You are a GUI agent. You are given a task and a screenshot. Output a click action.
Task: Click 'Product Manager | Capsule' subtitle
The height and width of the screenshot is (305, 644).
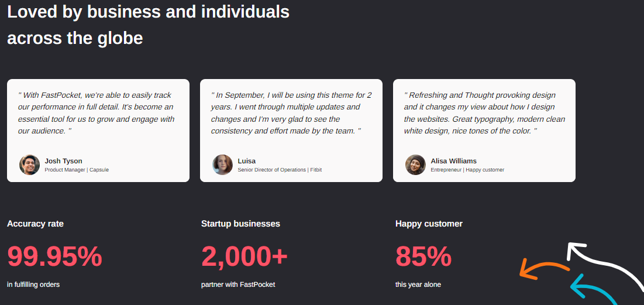(x=77, y=170)
